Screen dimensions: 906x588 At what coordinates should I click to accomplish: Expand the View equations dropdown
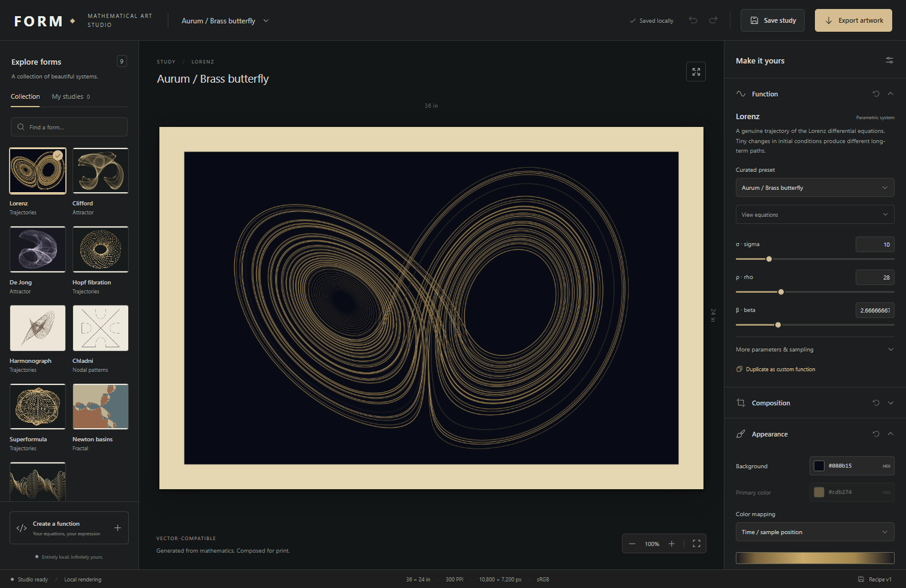(815, 214)
